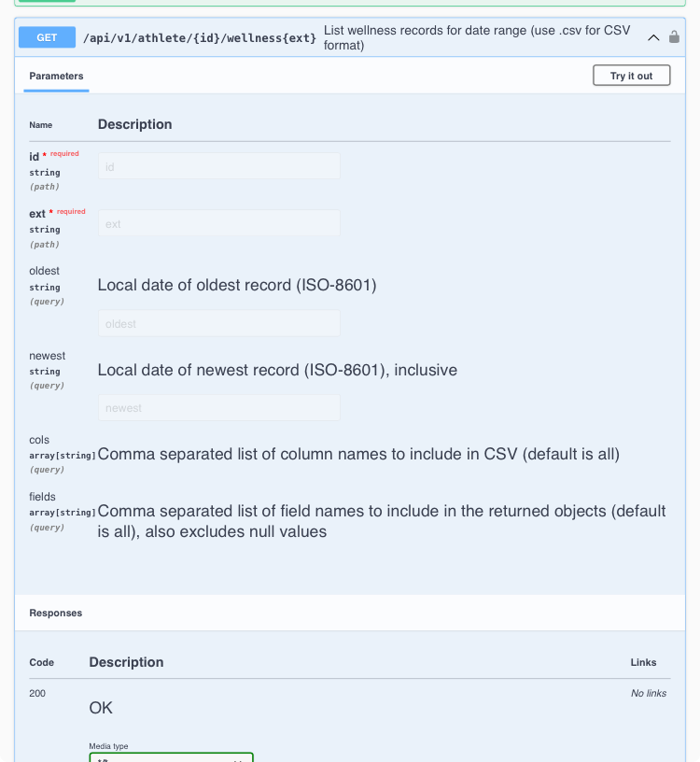Screen dimensions: 700x762
Task: Focus the oldest date input field
Action: click(x=218, y=324)
